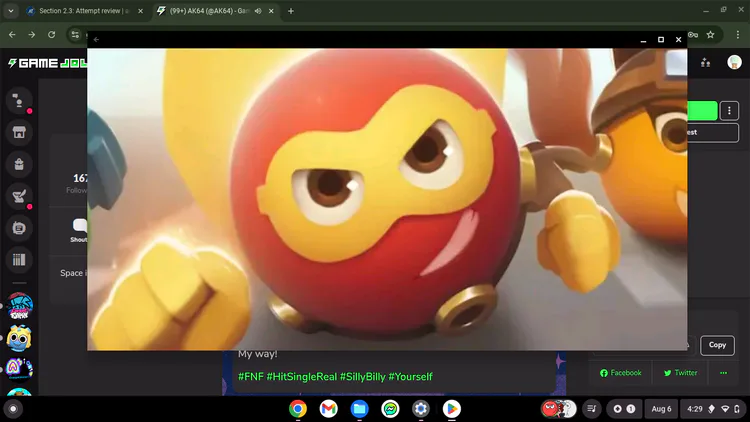This screenshot has height=422, width=750.
Task: Click the friend request button
Action: pyautogui.click(x=713, y=133)
